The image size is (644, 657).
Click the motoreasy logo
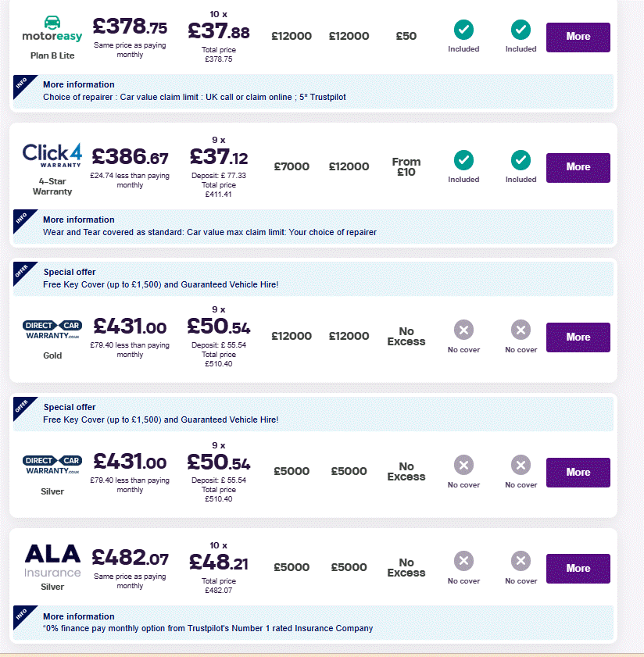coord(52,29)
